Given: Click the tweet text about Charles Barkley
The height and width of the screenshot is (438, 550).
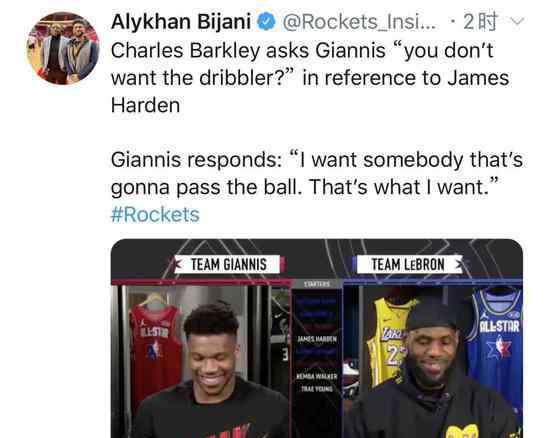Looking at the screenshot, I should 310,78.
